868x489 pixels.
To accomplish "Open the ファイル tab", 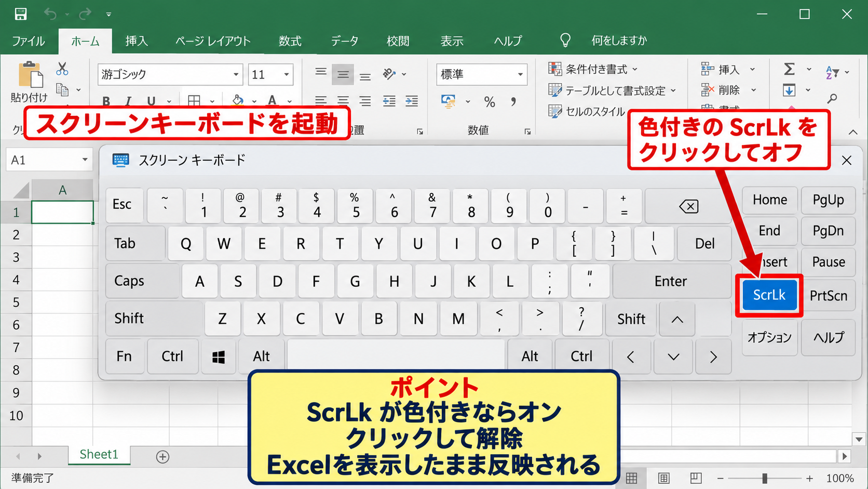I will coord(29,41).
